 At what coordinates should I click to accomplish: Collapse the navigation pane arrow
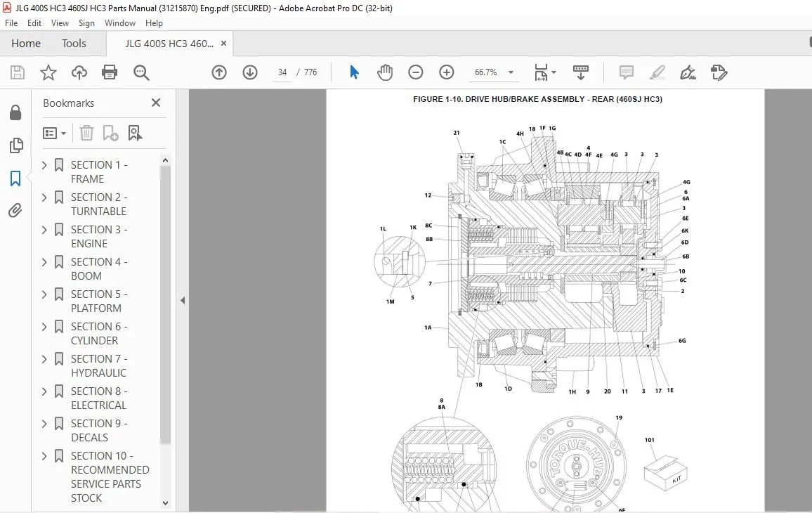[x=183, y=301]
